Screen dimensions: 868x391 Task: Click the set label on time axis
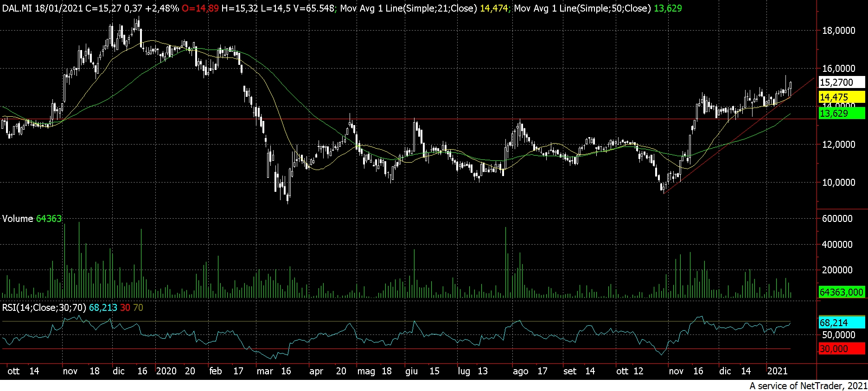(570, 371)
